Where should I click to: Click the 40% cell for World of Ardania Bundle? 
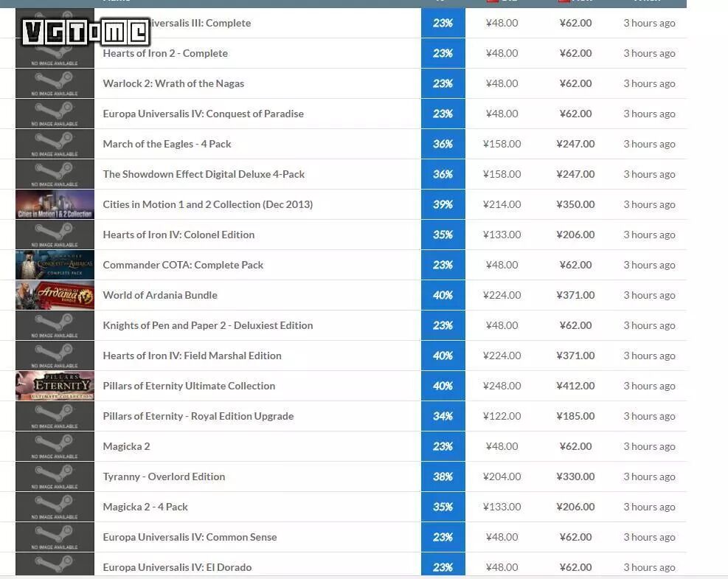pos(443,295)
